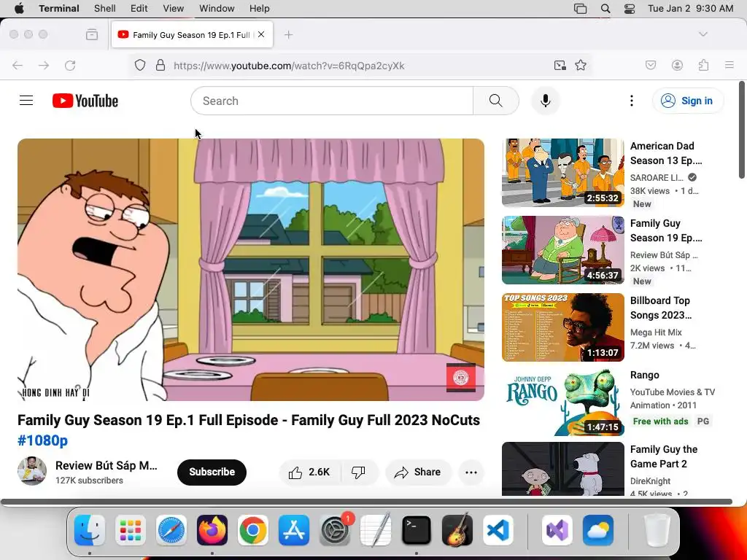Click the YouTube Search input field
This screenshot has width=747, height=560.
[332, 101]
